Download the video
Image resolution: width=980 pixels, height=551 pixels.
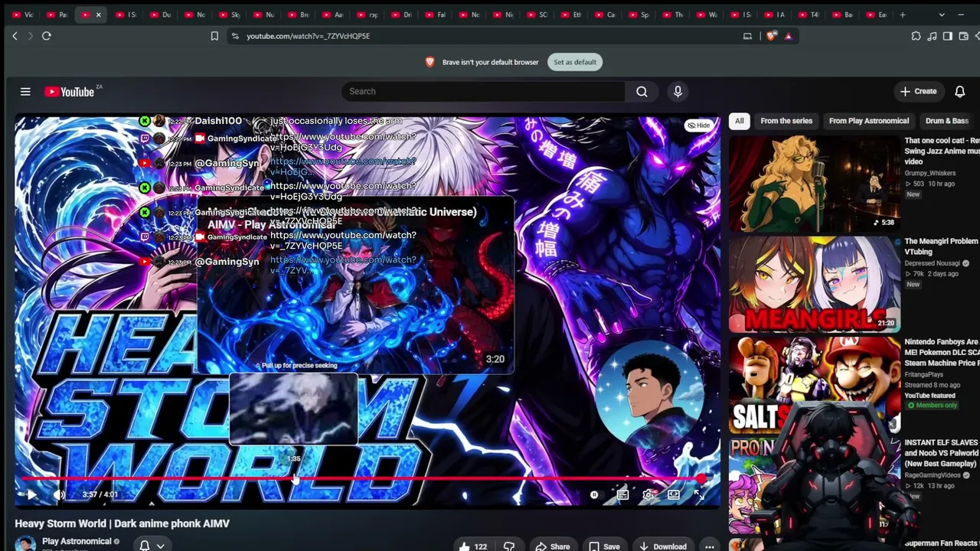662,546
